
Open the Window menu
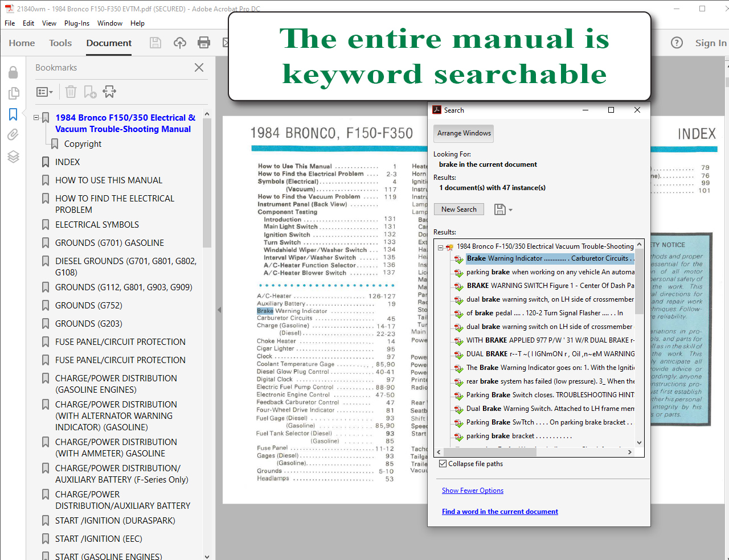[x=110, y=23]
